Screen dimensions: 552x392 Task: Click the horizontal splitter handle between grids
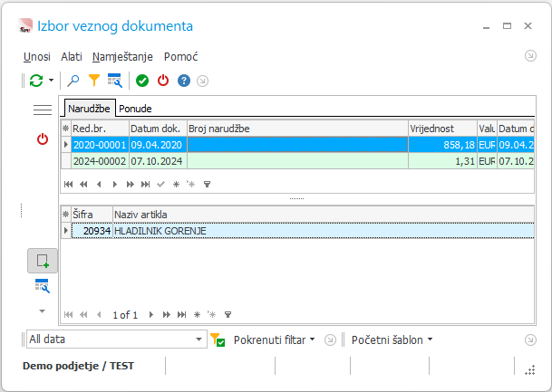[x=296, y=198]
